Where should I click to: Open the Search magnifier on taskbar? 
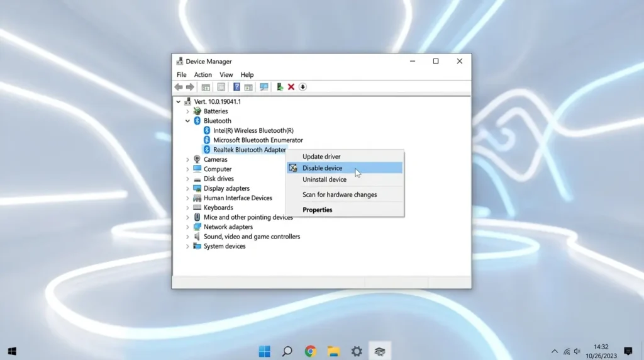click(287, 351)
